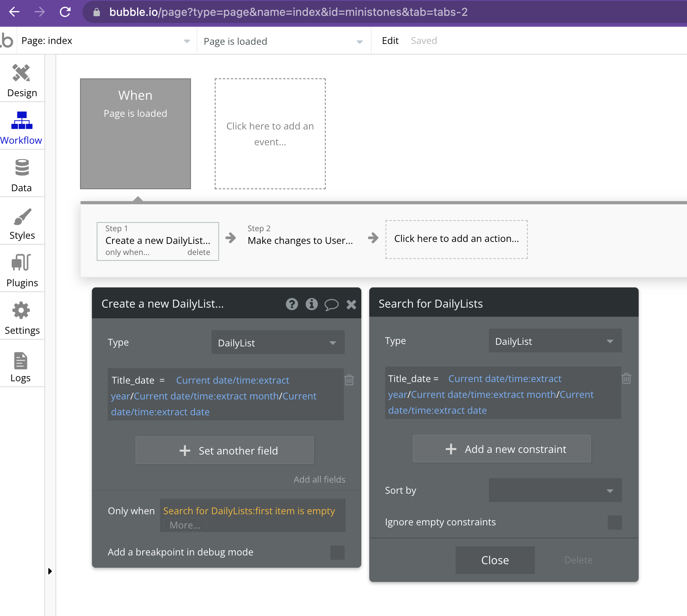Open the Edit menu
Screen dimensions: 687x616
pyautogui.click(x=390, y=41)
